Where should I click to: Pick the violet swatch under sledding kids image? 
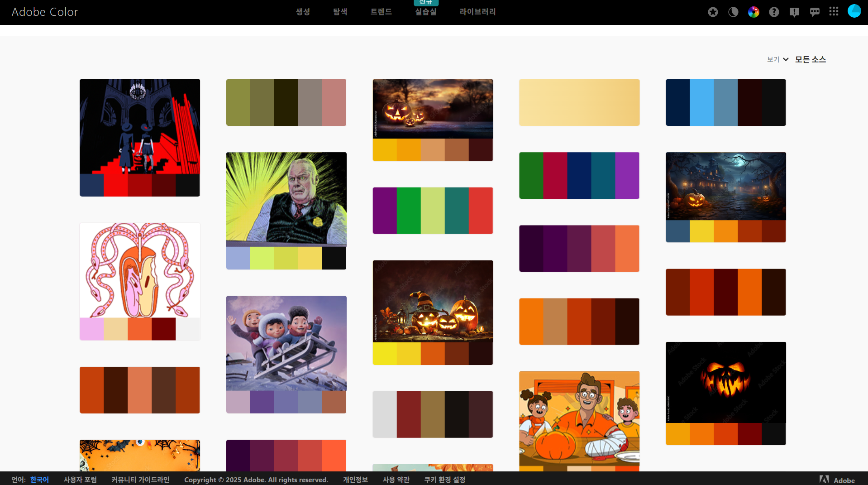[x=262, y=402]
